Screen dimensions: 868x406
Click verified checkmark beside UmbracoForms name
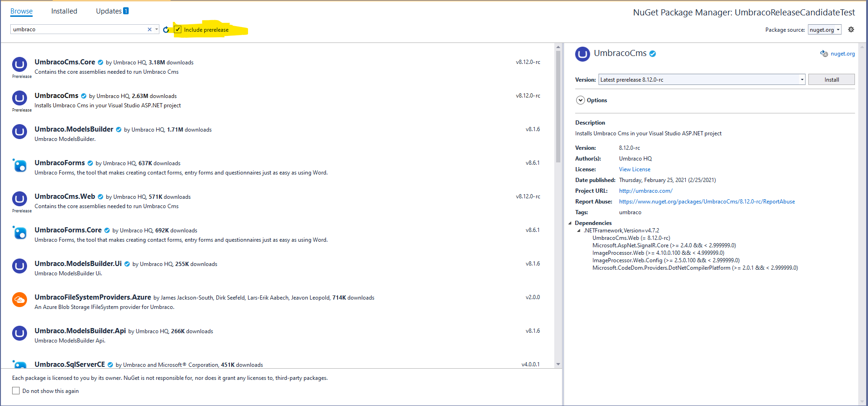pos(90,163)
